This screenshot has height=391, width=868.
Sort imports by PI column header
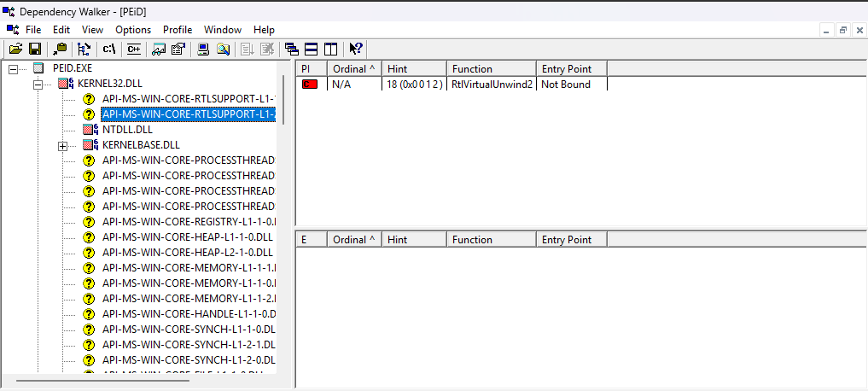pyautogui.click(x=312, y=68)
